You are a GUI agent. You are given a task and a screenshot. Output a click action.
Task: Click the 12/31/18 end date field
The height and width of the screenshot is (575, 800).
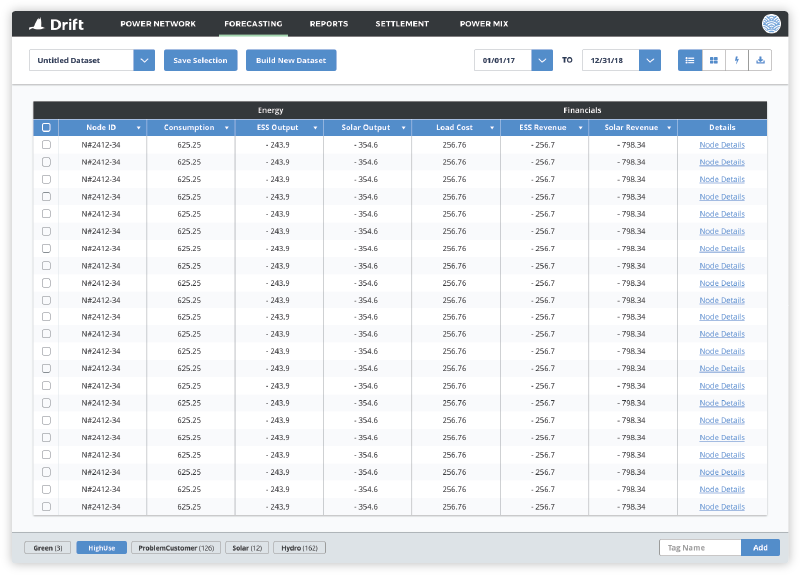point(611,60)
